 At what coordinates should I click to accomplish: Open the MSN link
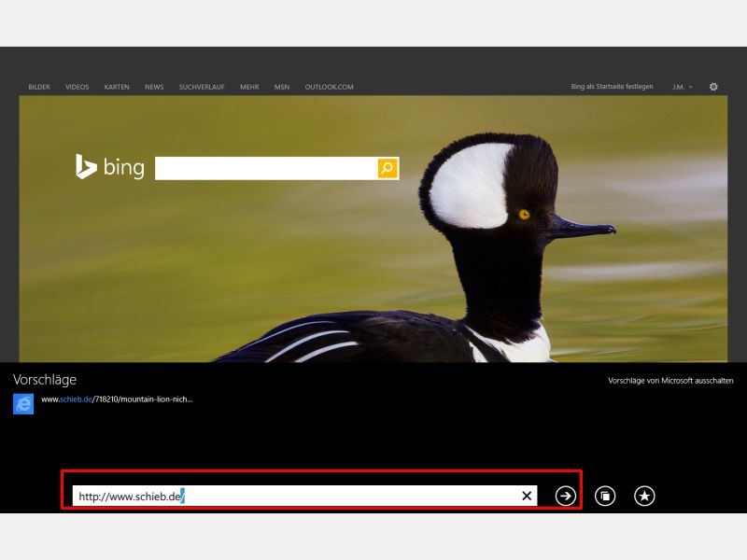tap(282, 87)
